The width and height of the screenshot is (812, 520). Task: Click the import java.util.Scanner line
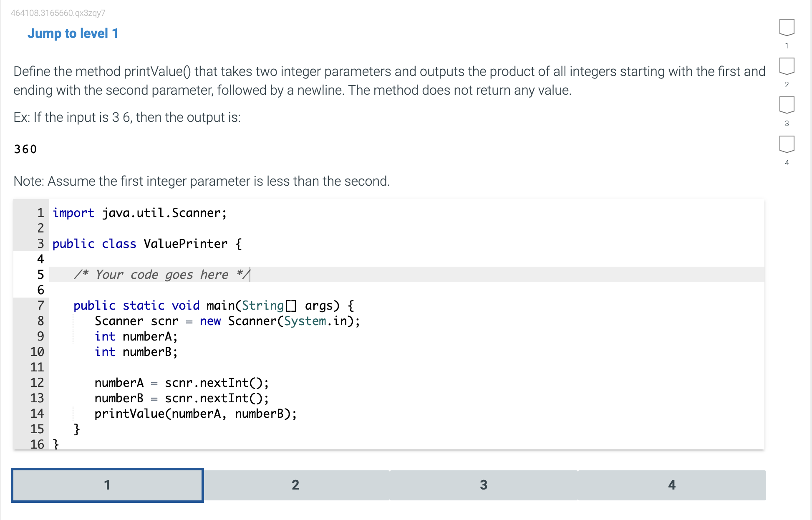pyautogui.click(x=140, y=213)
